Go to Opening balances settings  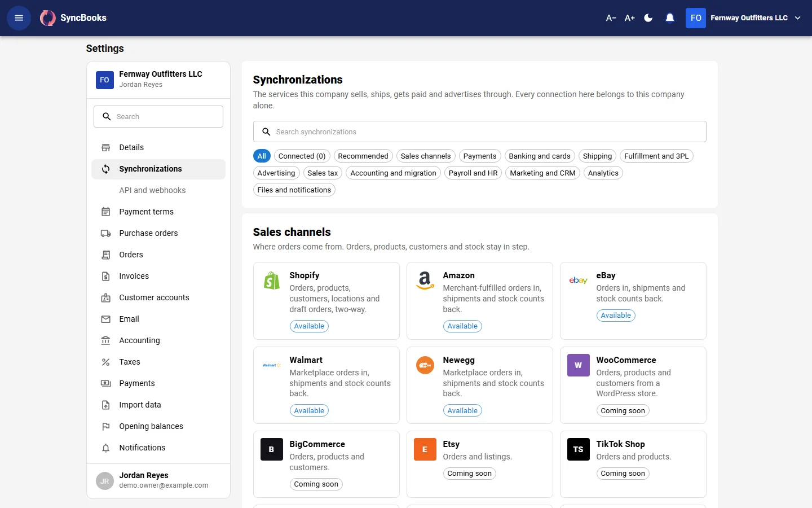click(x=158, y=426)
